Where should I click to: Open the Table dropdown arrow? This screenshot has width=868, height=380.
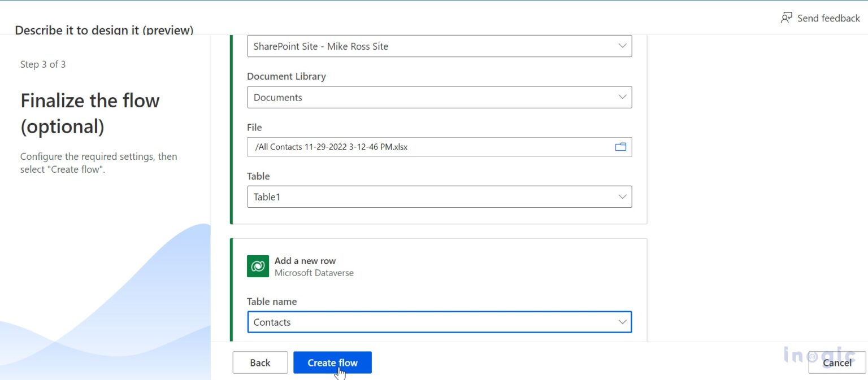point(622,197)
